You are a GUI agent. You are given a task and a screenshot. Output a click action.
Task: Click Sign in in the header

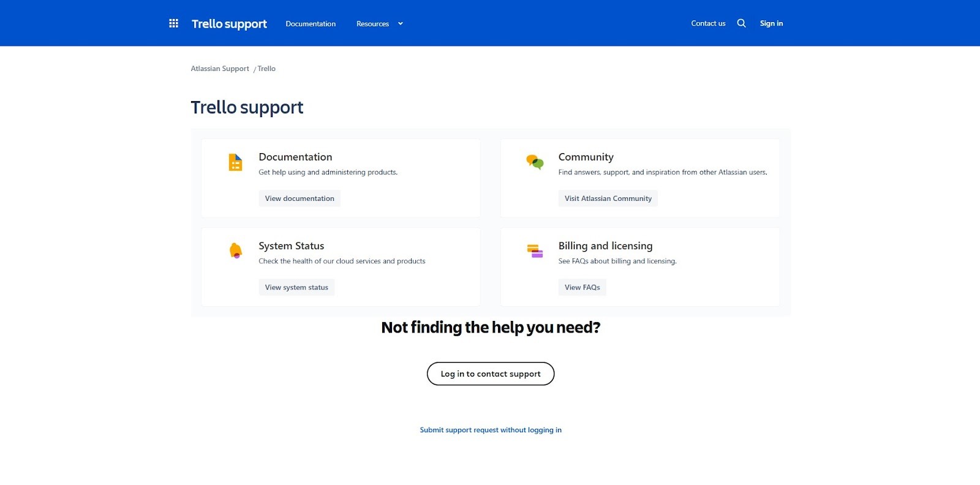click(771, 23)
